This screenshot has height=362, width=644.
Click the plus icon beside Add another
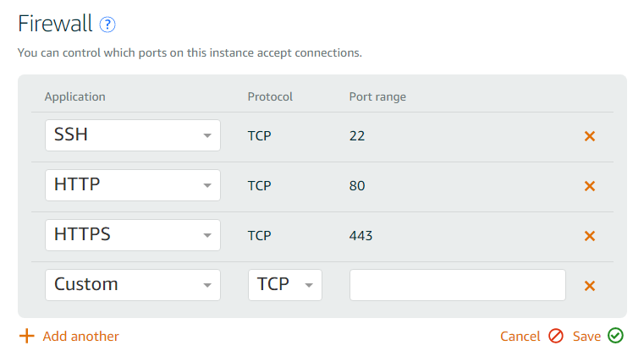[x=27, y=336]
